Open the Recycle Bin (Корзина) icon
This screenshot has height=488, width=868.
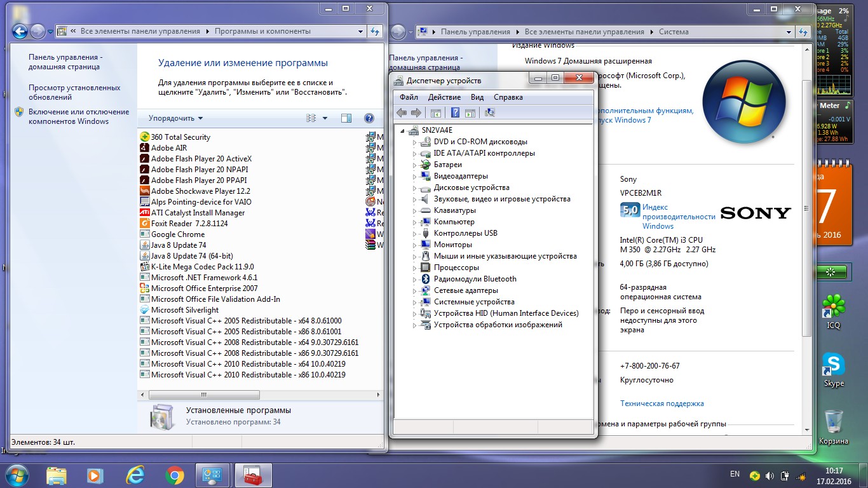point(834,427)
